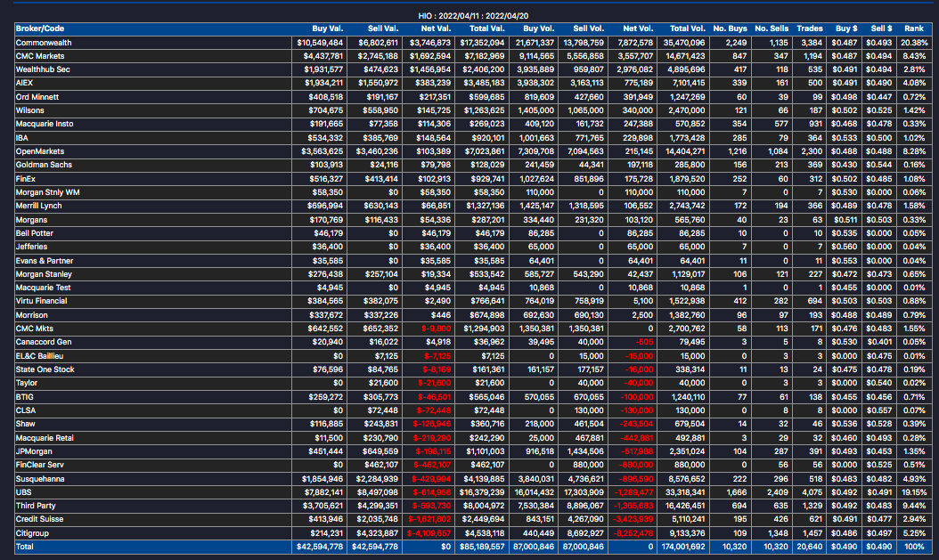Sort by Buy Vol. column header
939x560 pixels.
538,28
